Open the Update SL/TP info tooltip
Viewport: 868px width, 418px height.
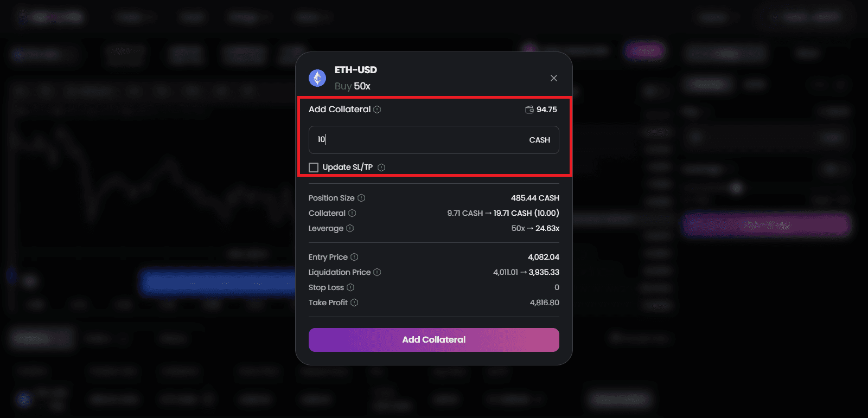381,168
